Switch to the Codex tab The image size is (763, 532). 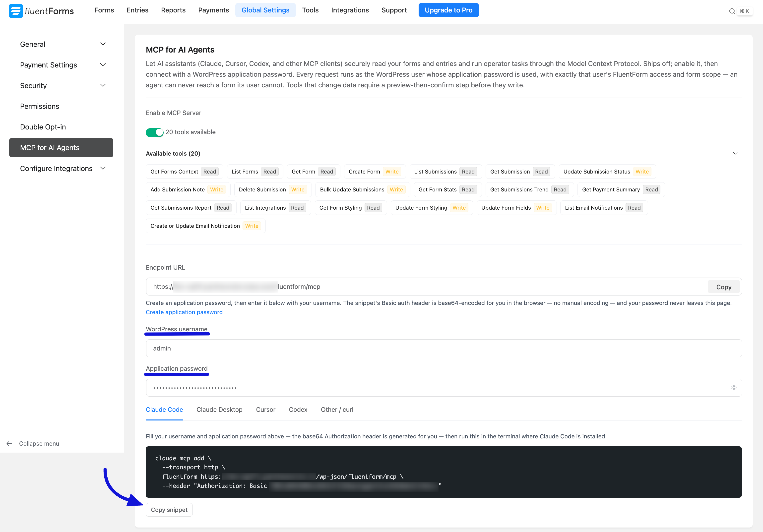298,410
